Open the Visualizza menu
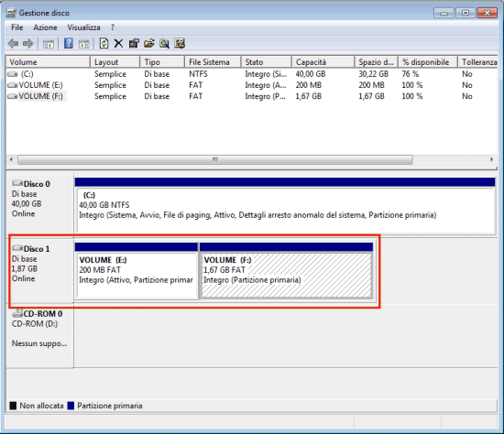 (83, 27)
